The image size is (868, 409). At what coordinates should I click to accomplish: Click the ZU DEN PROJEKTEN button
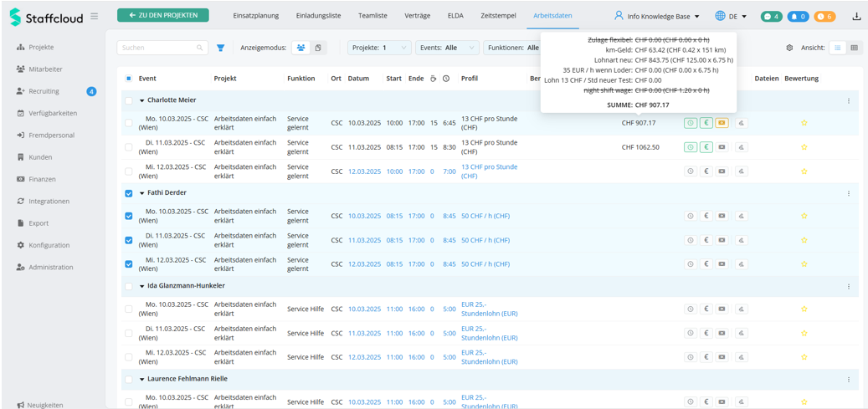(162, 15)
